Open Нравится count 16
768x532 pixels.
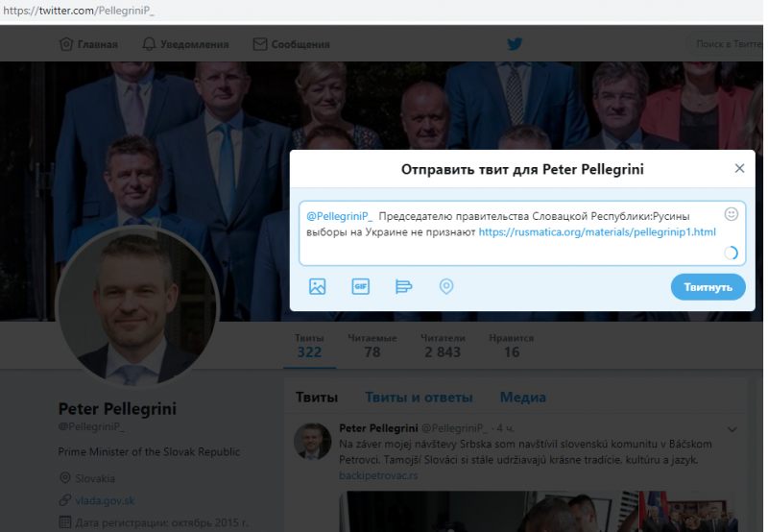(512, 347)
